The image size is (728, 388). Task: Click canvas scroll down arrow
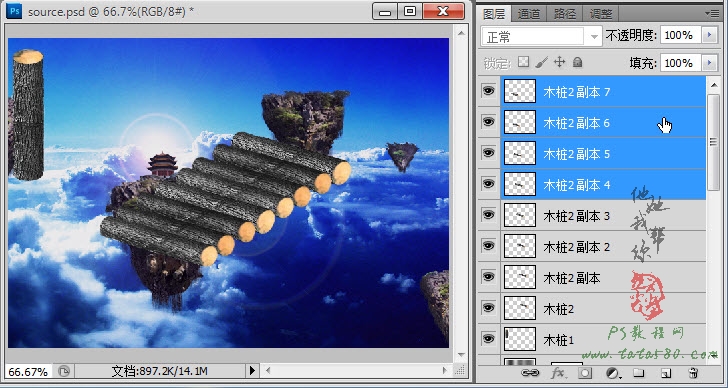click(461, 355)
